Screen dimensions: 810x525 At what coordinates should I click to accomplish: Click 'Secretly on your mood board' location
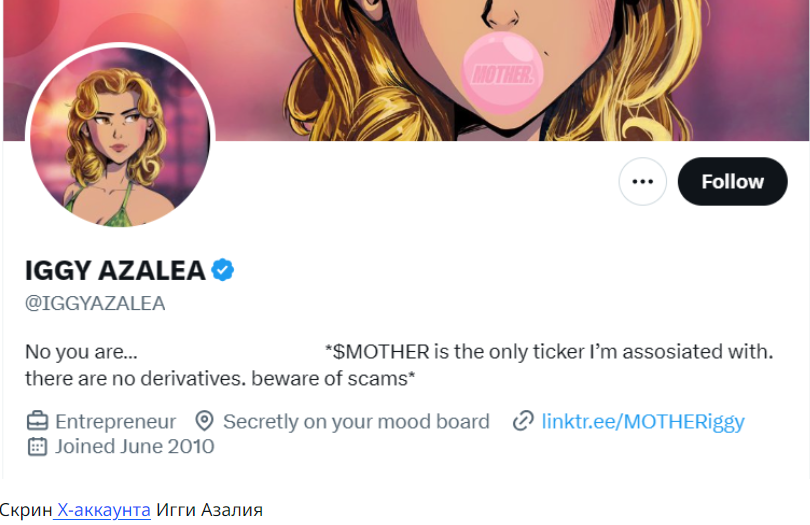356,422
